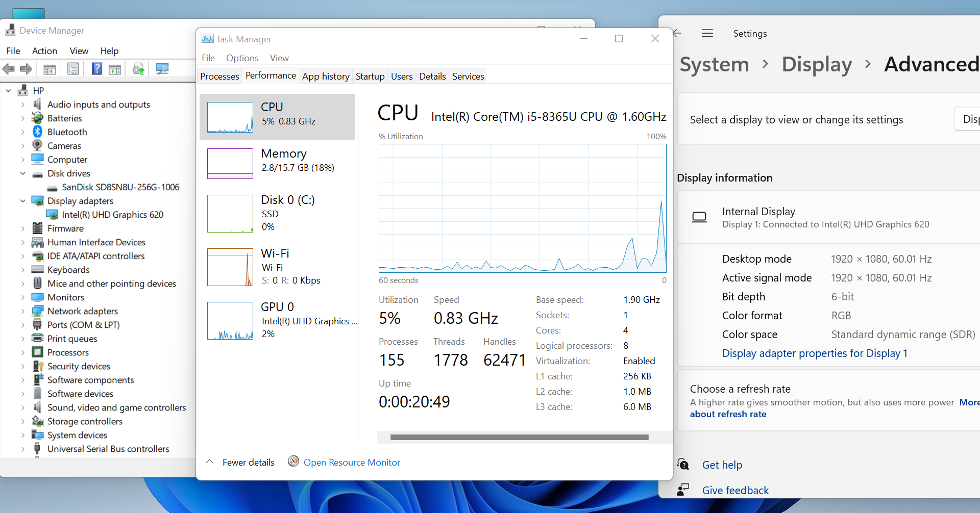Open the Options menu in Task Manager
980x513 pixels.
242,58
